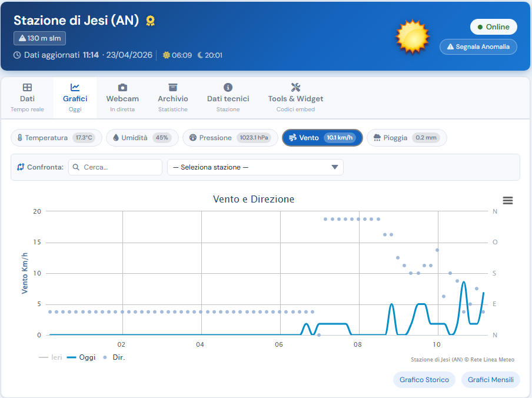532x398 pixels.
Task: Show the Pioggia 0.2 mm chart
Action: coord(407,138)
